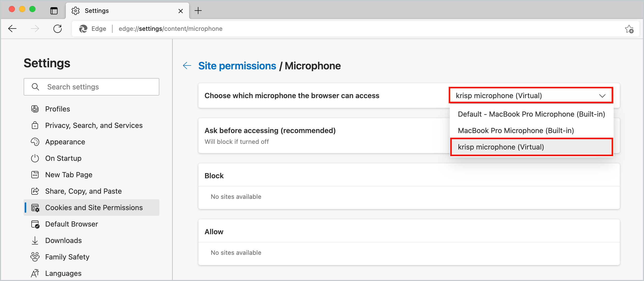Close the Settings tab
This screenshot has width=644, height=281.
(181, 11)
